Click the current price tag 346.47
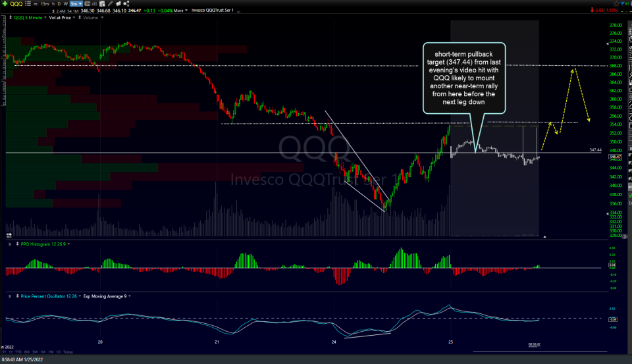This screenshot has height=364, width=632. (615, 157)
